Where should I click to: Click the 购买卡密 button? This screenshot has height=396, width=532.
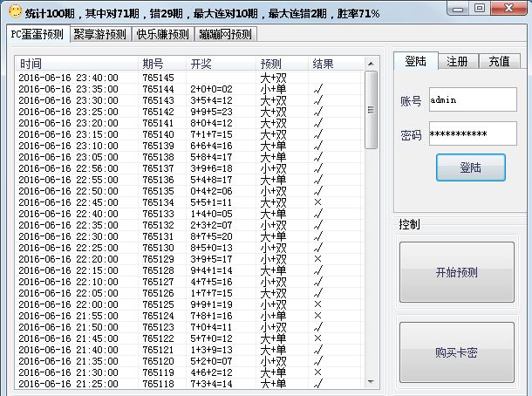point(457,352)
